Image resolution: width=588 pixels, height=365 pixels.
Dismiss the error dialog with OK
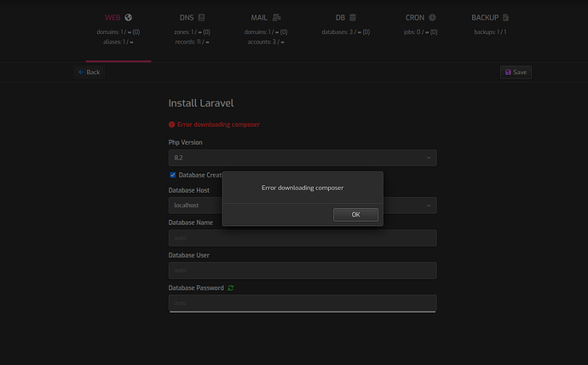pos(355,215)
